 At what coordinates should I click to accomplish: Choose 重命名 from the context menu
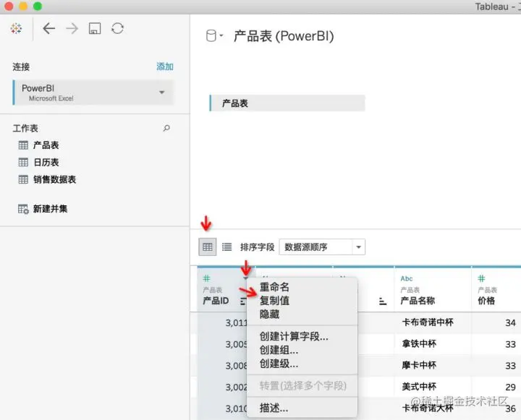274,287
